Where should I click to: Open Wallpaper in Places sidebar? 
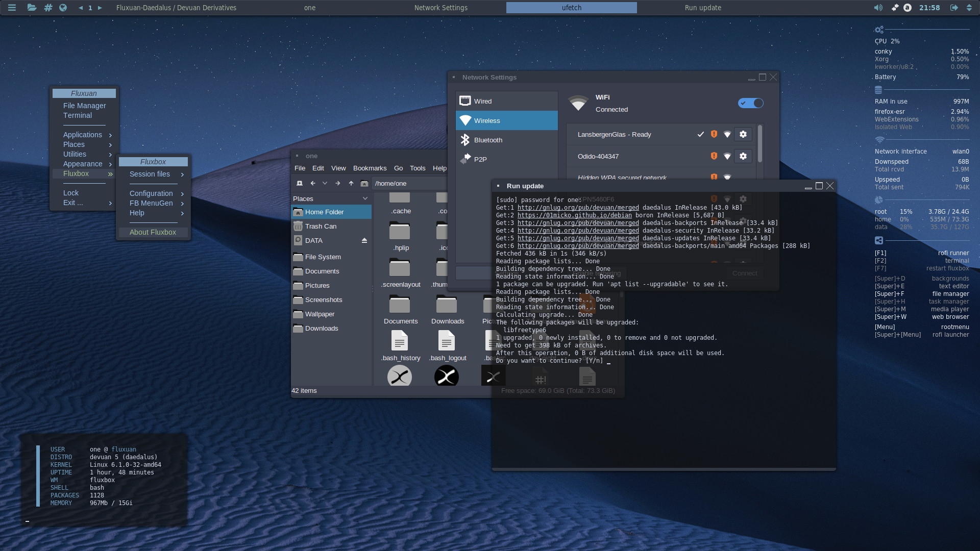tap(331, 314)
